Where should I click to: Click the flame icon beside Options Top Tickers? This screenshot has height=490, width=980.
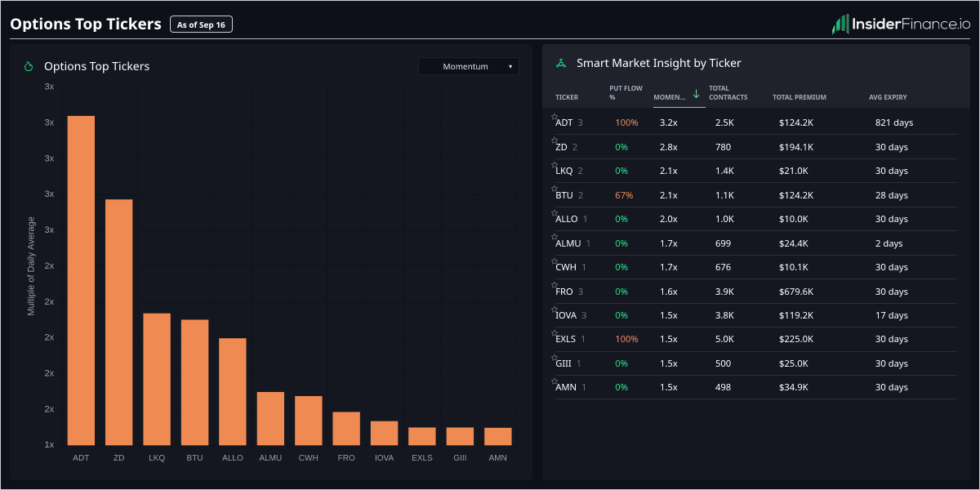coord(29,66)
